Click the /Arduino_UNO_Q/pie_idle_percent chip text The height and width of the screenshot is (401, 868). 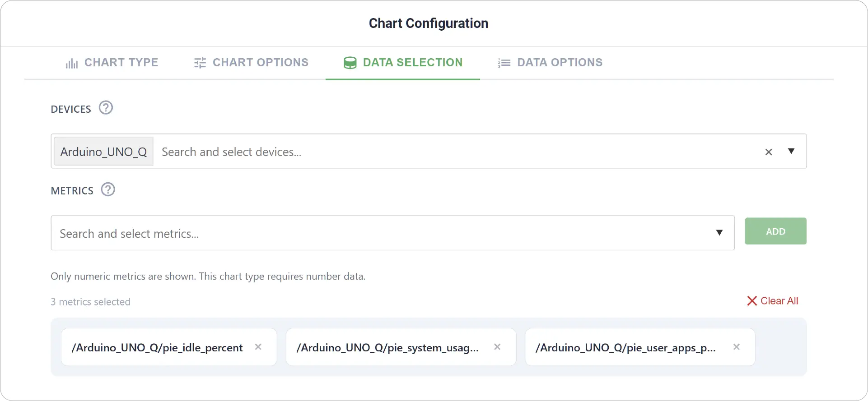(157, 348)
